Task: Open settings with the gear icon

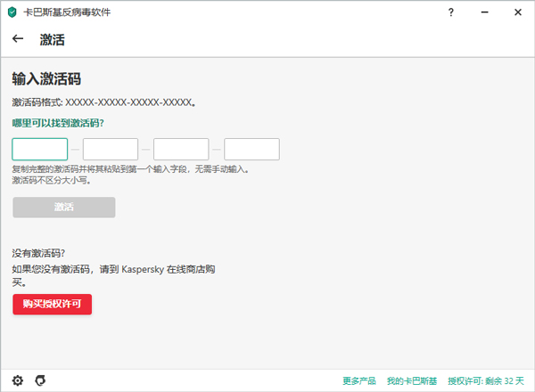Action: point(18,380)
